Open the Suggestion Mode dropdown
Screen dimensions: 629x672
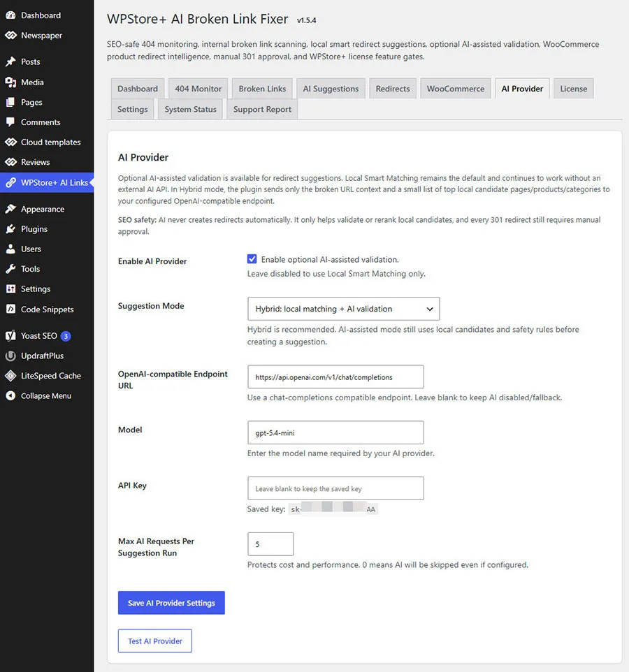(x=343, y=309)
